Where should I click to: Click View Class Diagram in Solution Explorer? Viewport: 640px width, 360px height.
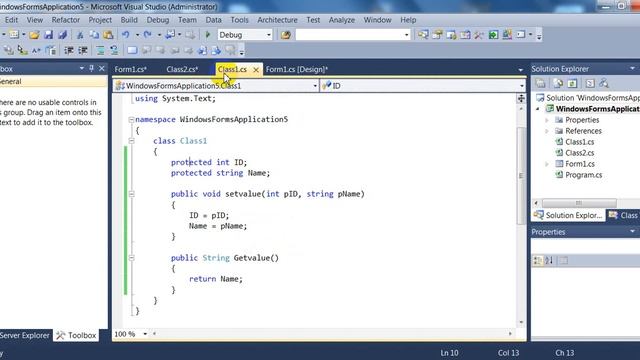click(604, 84)
